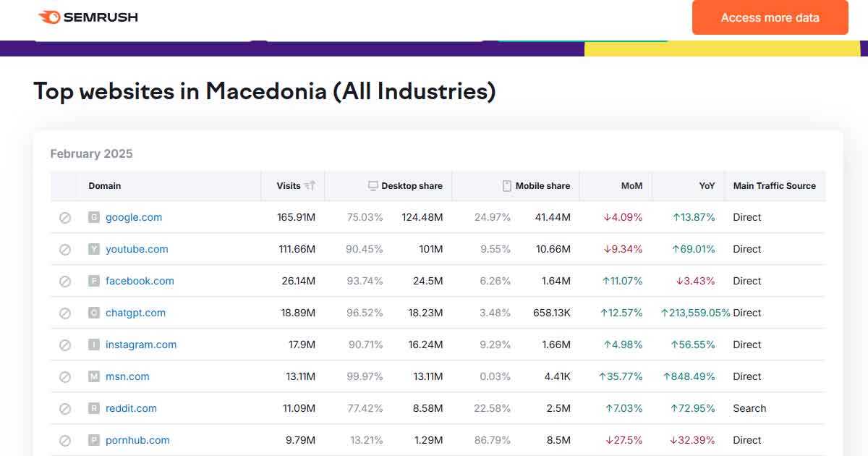
Task: Click the 165.91M visits value for google.com
Action: coord(296,217)
